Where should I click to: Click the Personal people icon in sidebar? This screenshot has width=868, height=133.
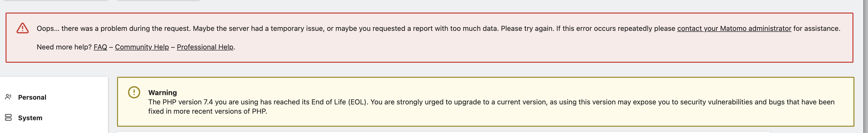click(9, 97)
